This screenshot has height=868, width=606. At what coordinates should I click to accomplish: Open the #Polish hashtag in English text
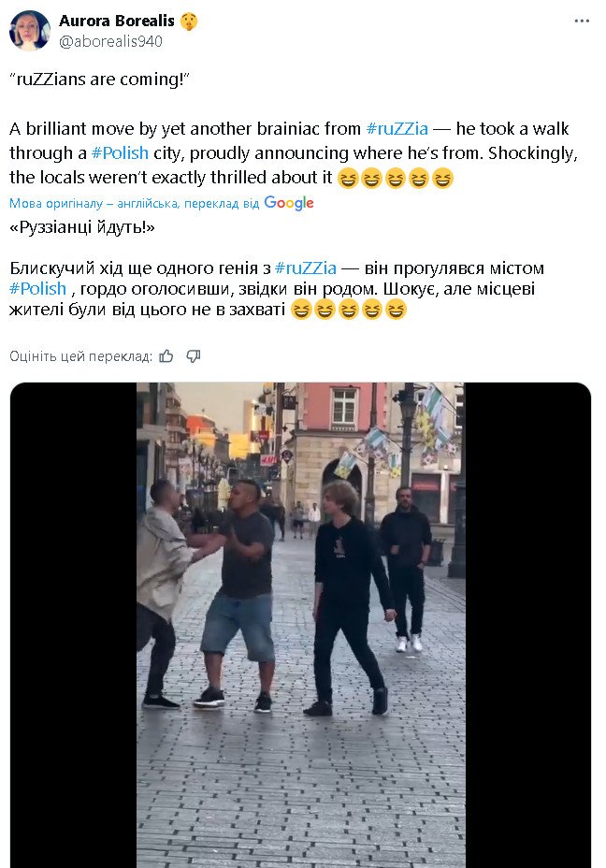(120, 152)
